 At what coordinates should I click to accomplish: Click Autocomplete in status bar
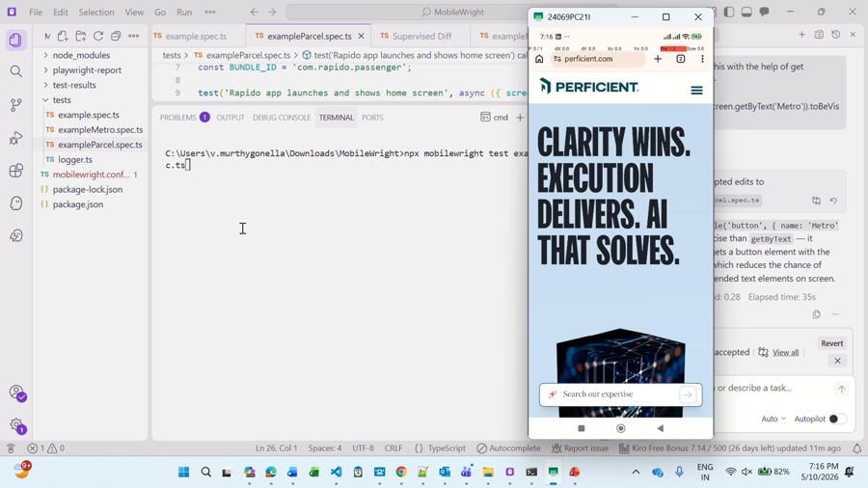pyautogui.click(x=508, y=448)
